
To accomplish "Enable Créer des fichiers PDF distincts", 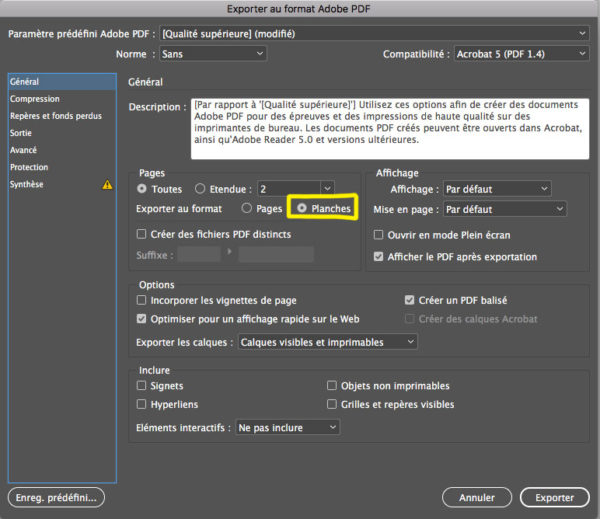I will point(142,233).
